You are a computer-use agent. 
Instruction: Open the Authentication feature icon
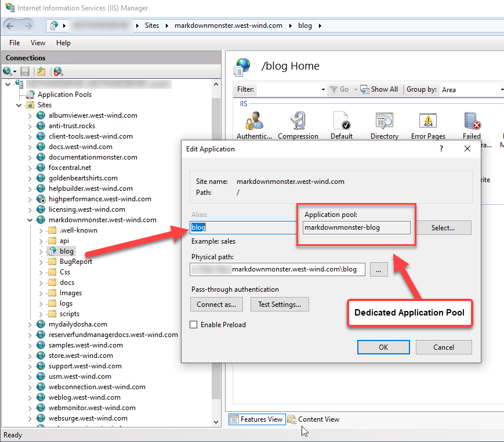pos(254,120)
